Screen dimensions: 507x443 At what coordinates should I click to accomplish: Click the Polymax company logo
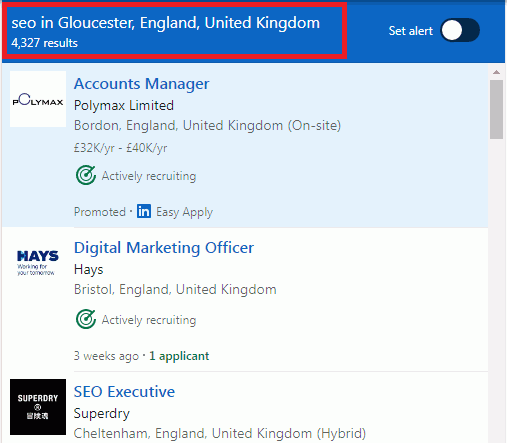(38, 99)
